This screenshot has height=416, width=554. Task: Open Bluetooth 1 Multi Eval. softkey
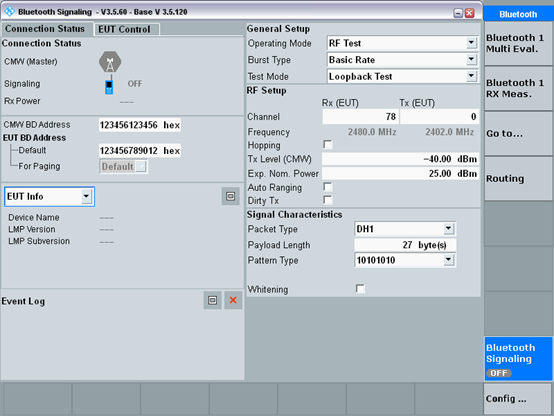coord(518,43)
